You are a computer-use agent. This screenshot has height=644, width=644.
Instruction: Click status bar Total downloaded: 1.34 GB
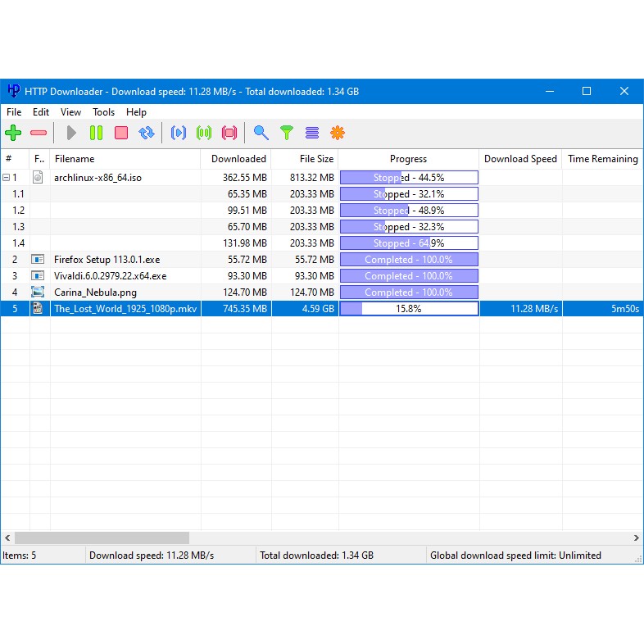click(x=316, y=556)
